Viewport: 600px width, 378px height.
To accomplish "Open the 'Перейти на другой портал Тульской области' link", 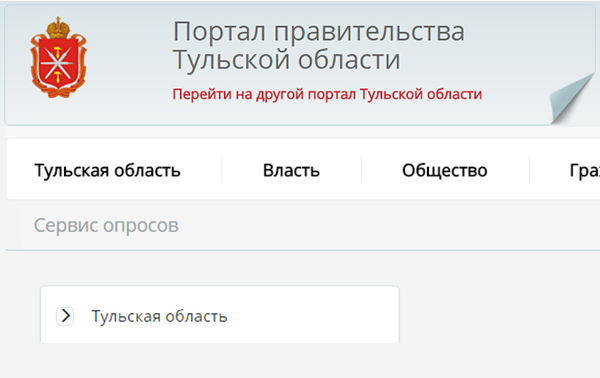I will point(327,94).
